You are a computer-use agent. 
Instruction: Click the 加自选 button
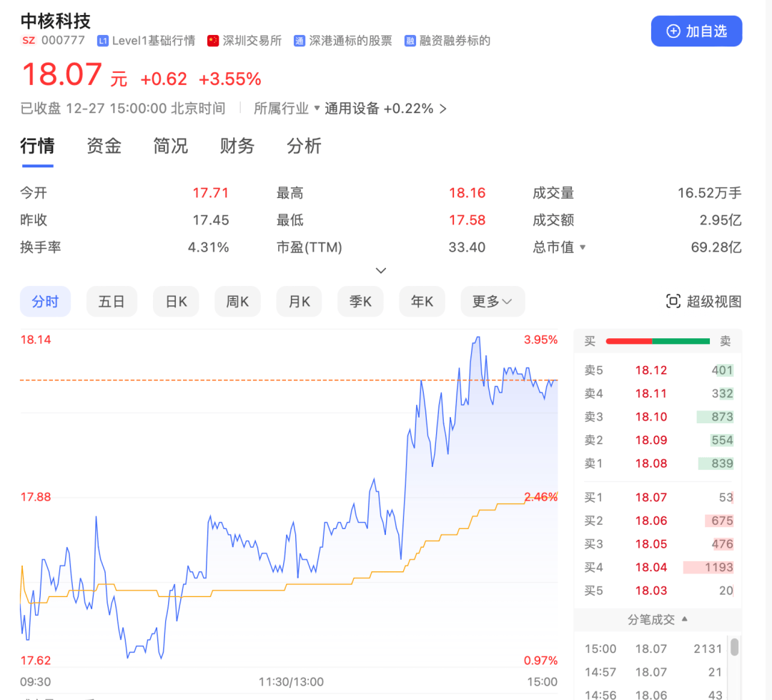click(x=696, y=31)
